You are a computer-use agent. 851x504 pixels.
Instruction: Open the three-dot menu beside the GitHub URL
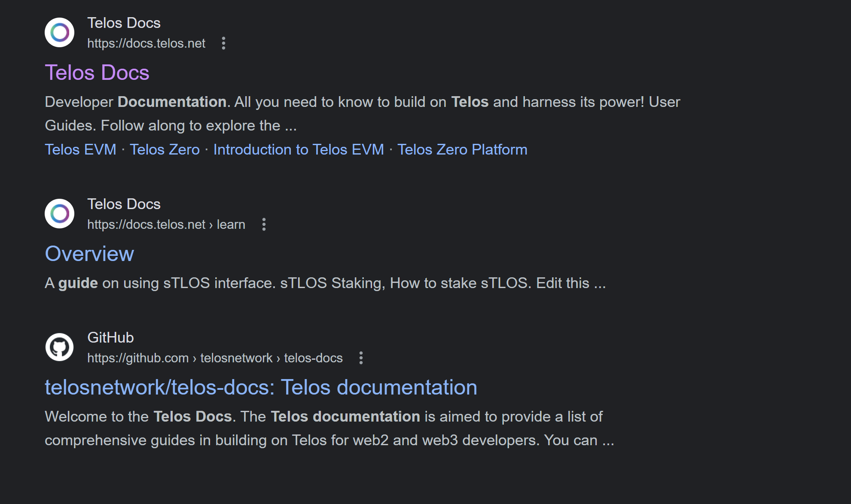click(361, 358)
